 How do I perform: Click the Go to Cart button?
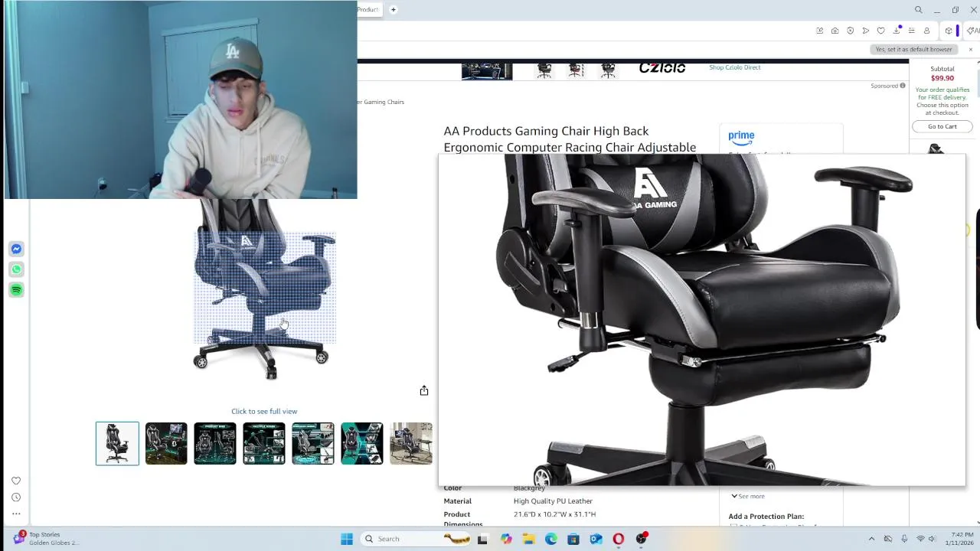942,126
